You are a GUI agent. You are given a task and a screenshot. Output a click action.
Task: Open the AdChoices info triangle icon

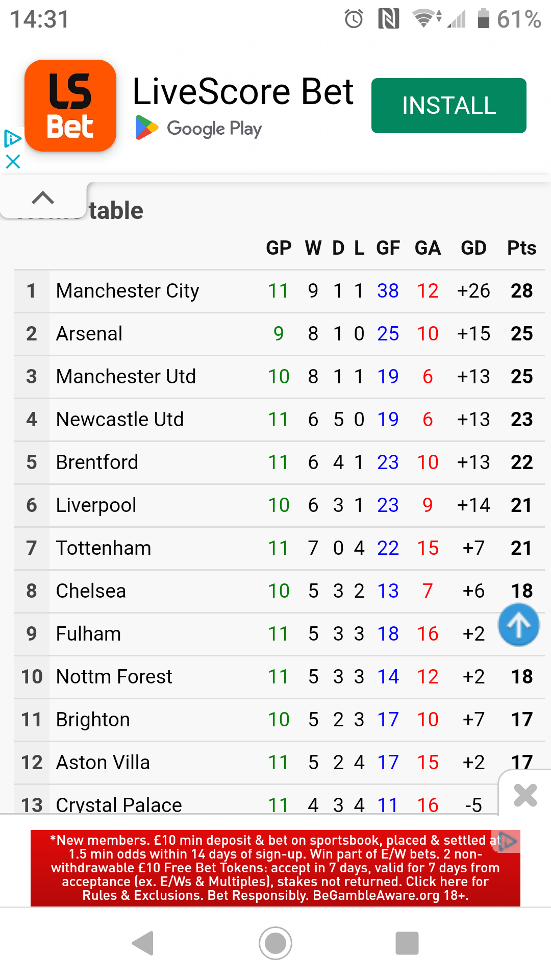point(12,138)
